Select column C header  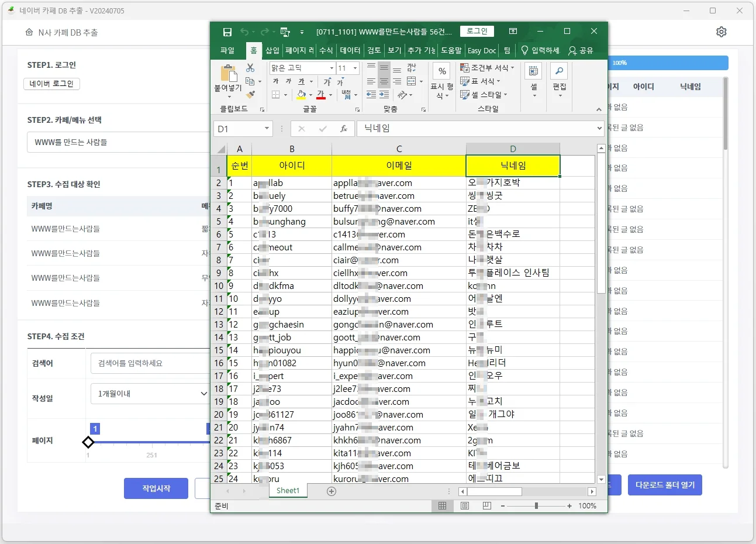[399, 149]
